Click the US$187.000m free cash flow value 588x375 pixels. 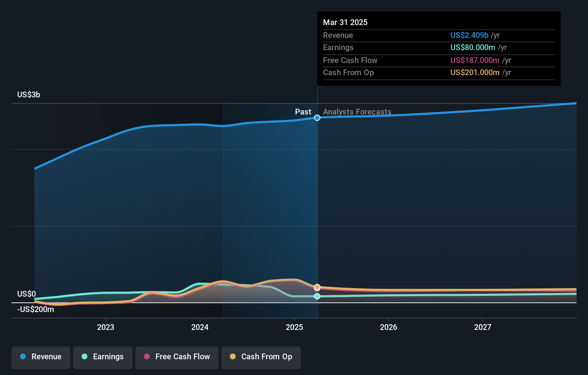[x=475, y=60]
